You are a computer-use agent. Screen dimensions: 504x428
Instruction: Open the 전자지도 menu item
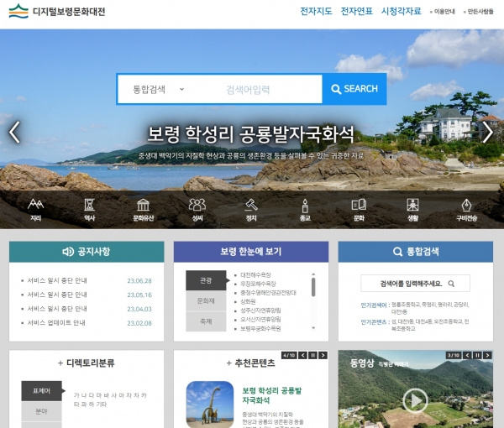[316, 12]
